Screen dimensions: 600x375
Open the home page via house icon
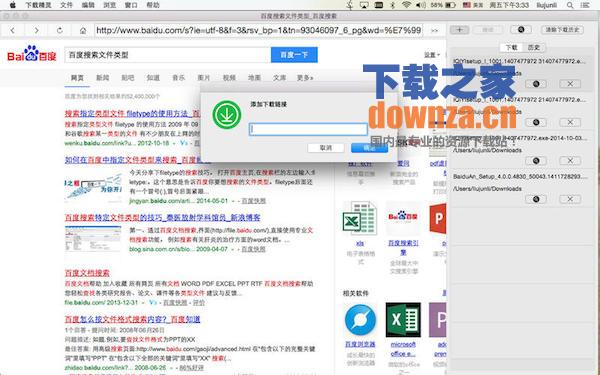(83, 31)
